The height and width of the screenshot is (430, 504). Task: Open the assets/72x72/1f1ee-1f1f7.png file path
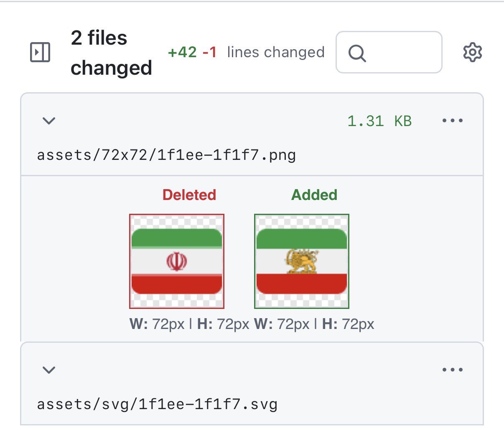pyautogui.click(x=166, y=155)
